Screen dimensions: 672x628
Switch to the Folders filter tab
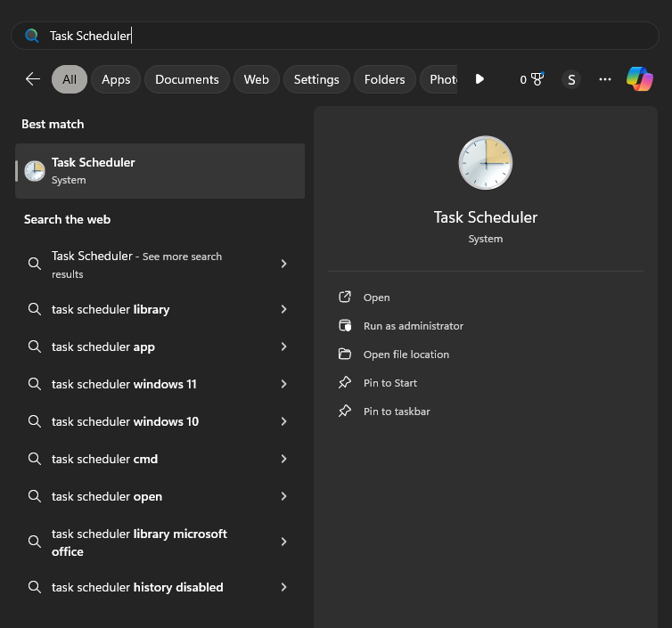pos(384,79)
